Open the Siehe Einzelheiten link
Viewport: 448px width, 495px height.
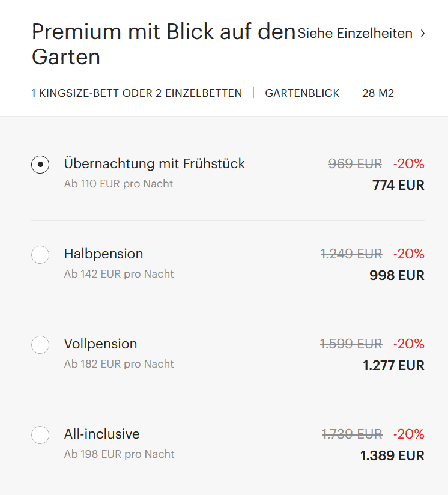point(355,34)
